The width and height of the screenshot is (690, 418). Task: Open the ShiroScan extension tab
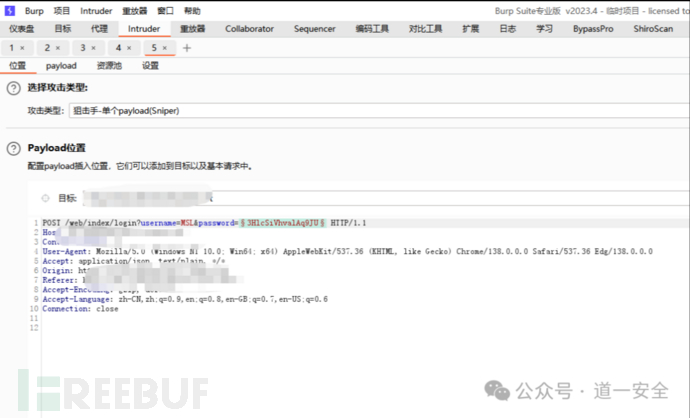(653, 29)
